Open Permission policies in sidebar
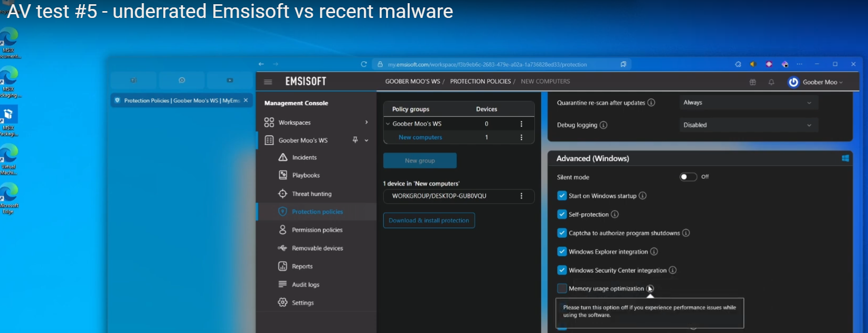This screenshot has width=868, height=333. pos(316,230)
